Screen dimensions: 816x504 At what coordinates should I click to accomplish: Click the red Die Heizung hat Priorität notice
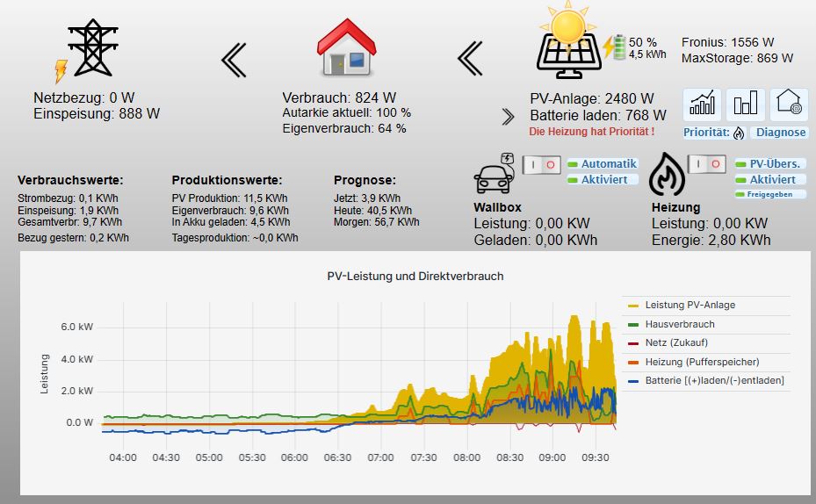[x=592, y=132]
